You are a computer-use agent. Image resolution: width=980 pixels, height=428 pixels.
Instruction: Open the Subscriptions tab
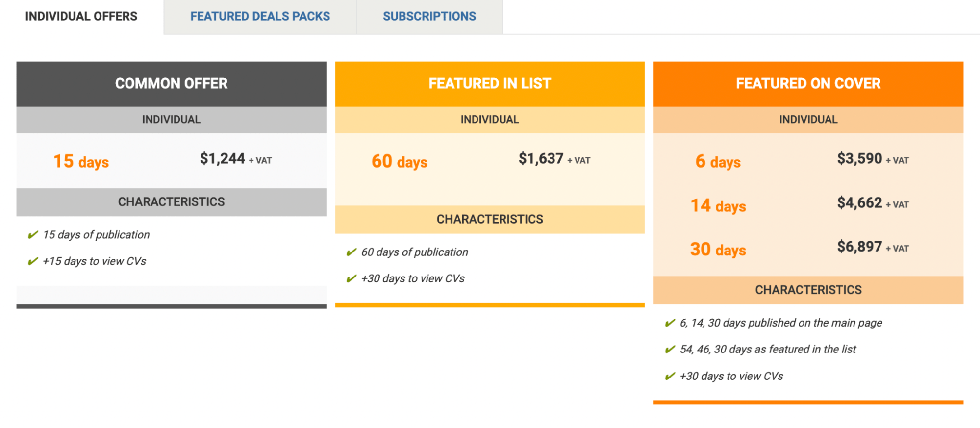(429, 16)
